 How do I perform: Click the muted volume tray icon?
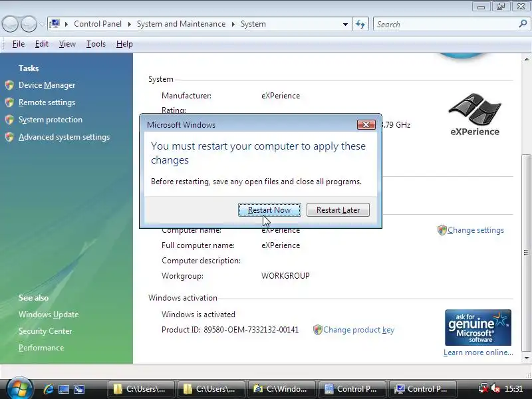point(495,388)
